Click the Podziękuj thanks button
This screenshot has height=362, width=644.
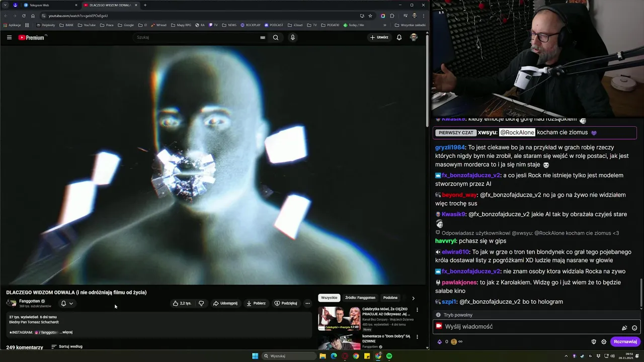[286, 303]
